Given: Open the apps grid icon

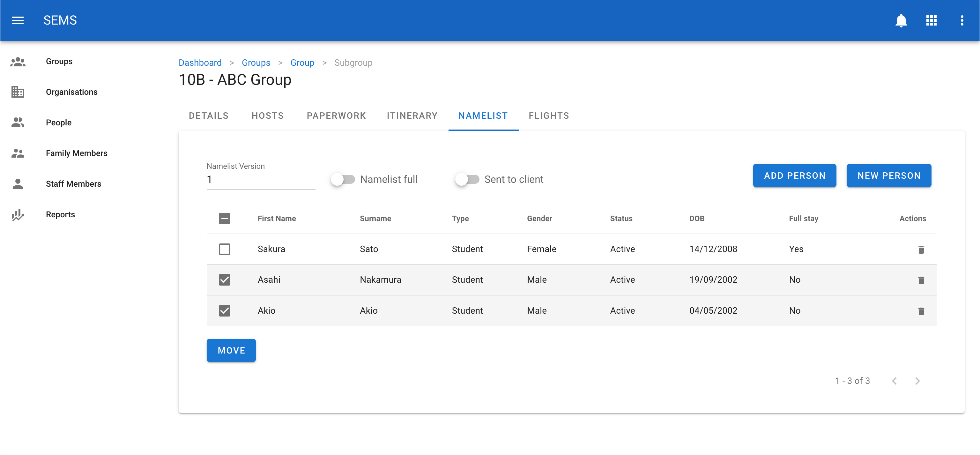Looking at the screenshot, I should coord(931,20).
